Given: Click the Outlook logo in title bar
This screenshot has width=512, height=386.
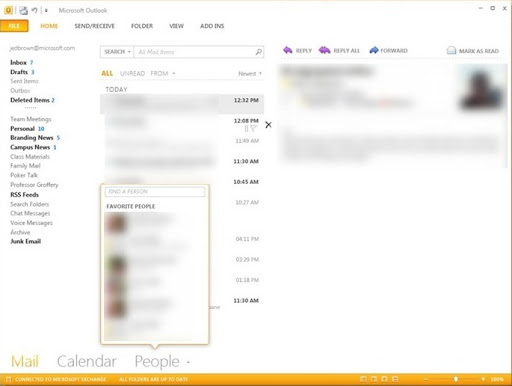Looking at the screenshot, I should coord(8,10).
